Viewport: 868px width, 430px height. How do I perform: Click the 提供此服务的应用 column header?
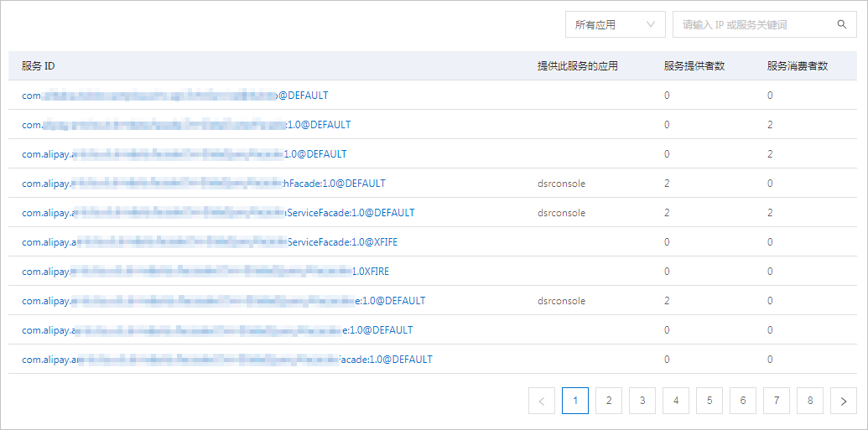[578, 66]
